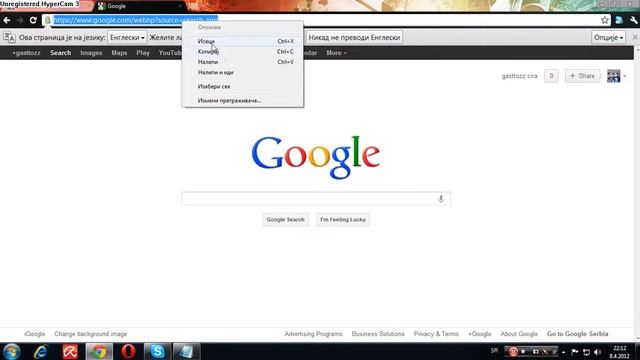Click the I'm Feeling Lucky button
Viewport: 640px width, 360px height.
pos(343,220)
